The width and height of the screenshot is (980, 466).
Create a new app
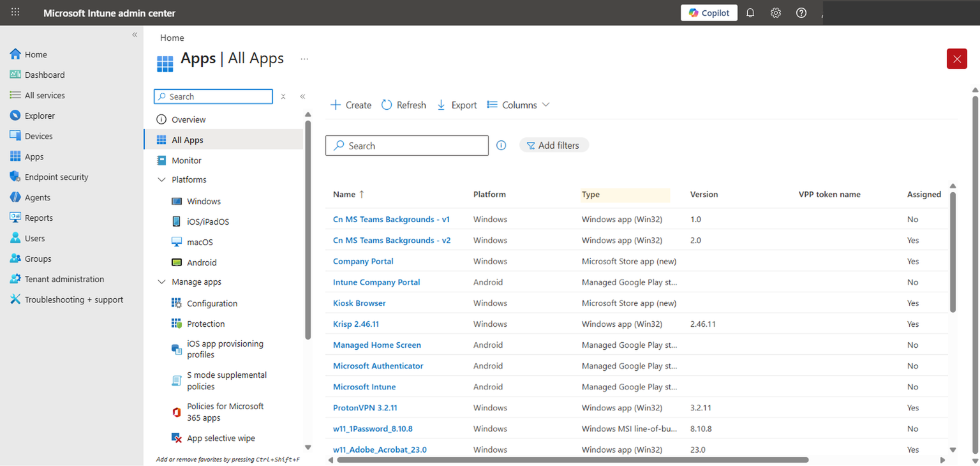350,104
